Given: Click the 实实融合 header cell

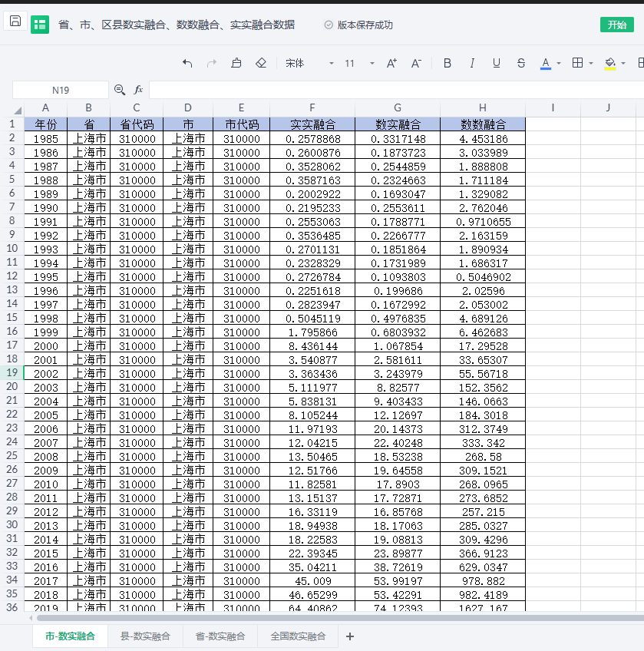Looking at the screenshot, I should [x=312, y=124].
